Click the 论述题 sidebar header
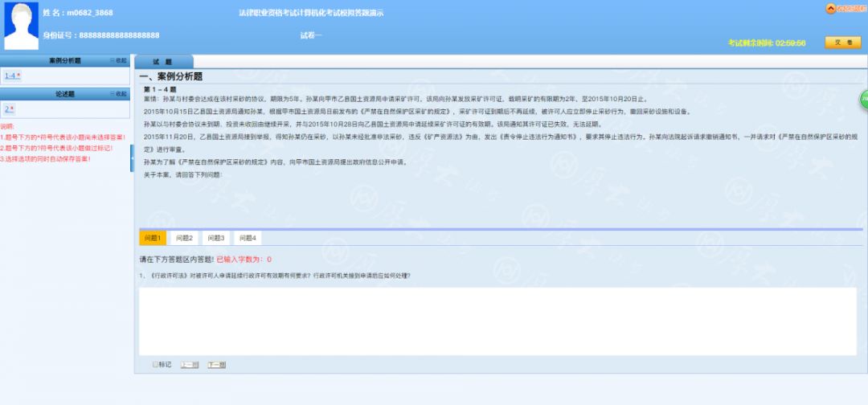 point(65,94)
